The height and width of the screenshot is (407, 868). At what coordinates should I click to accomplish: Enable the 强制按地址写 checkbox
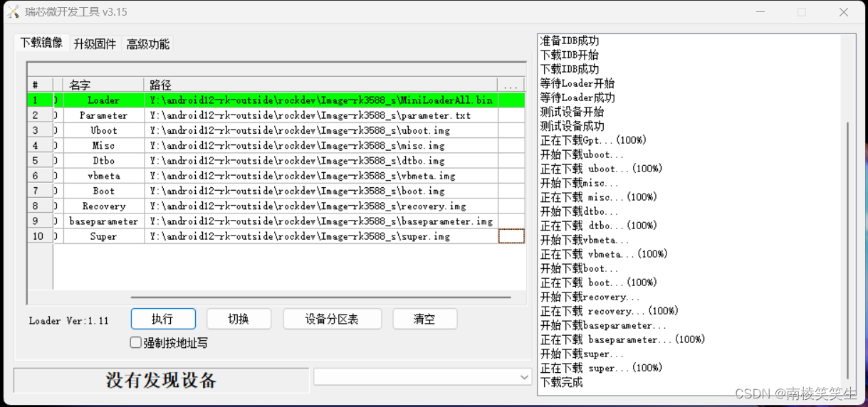[135, 343]
